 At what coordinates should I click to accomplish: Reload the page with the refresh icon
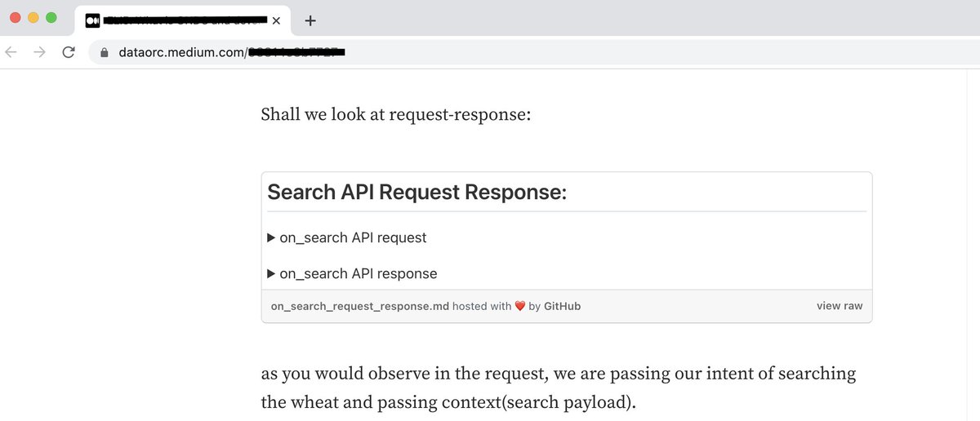pyautogui.click(x=69, y=52)
